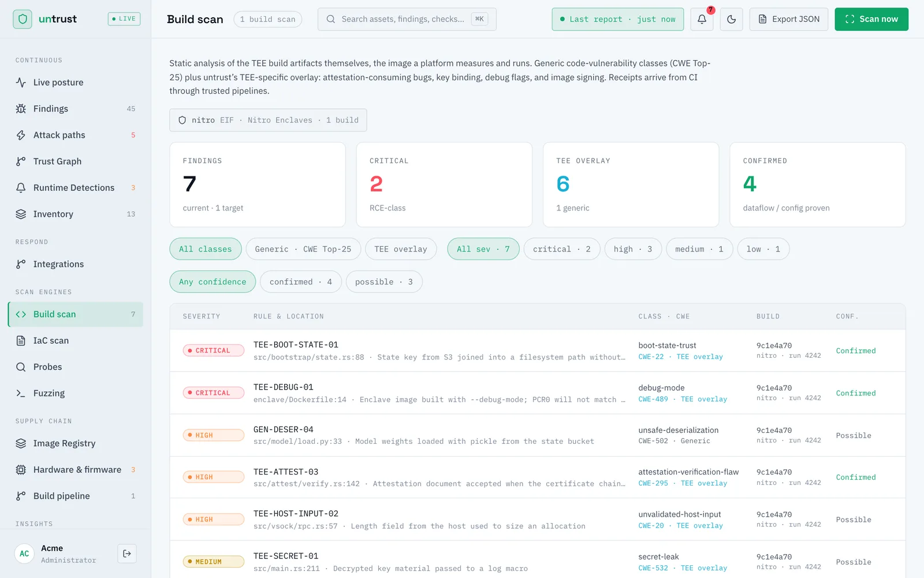Open IaC scan in sidebar

(x=76, y=340)
